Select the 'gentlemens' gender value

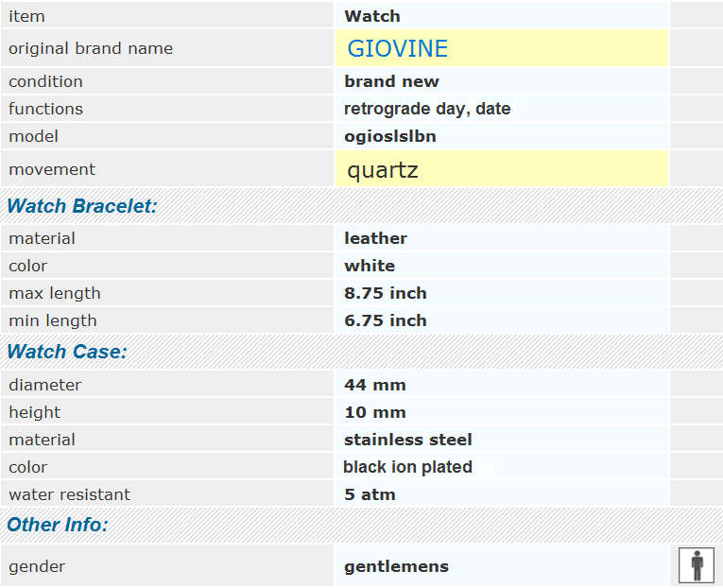click(397, 566)
